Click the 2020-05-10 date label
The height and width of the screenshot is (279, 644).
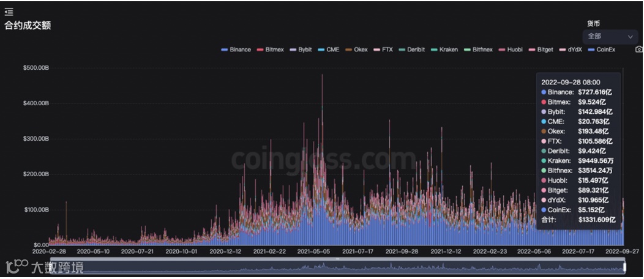tap(92, 251)
